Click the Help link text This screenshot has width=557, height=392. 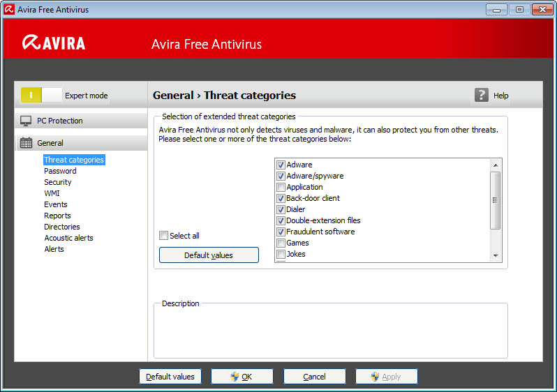(x=501, y=96)
